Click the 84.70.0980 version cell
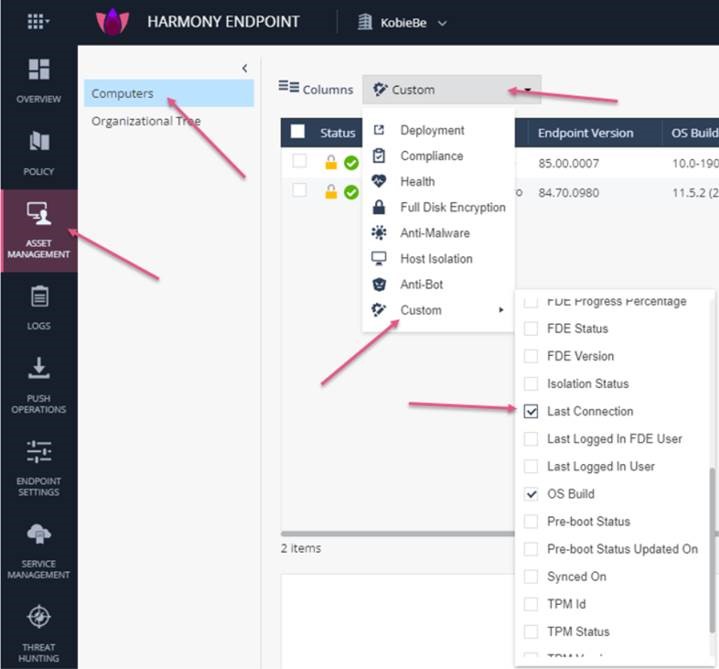Image resolution: width=719 pixels, height=669 pixels. pyautogui.click(x=569, y=193)
